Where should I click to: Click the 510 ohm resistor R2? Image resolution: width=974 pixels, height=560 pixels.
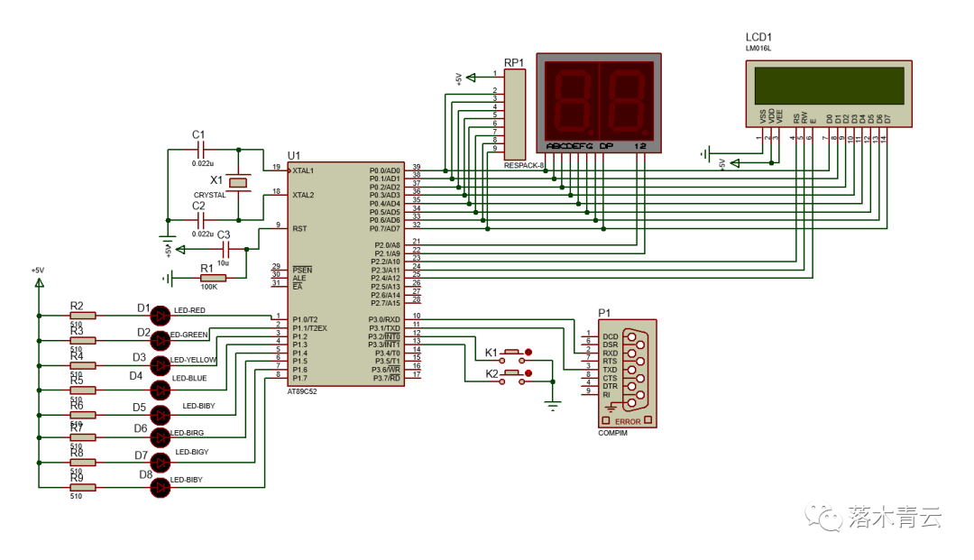[x=83, y=316]
